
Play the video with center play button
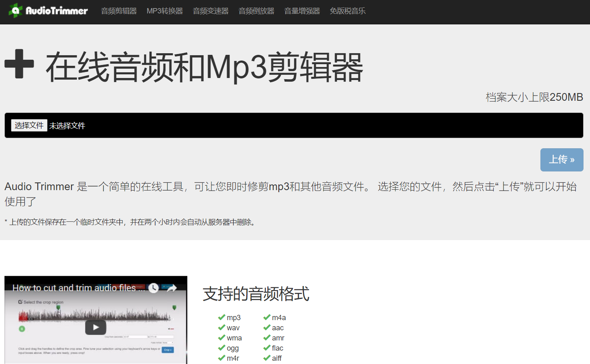click(95, 327)
